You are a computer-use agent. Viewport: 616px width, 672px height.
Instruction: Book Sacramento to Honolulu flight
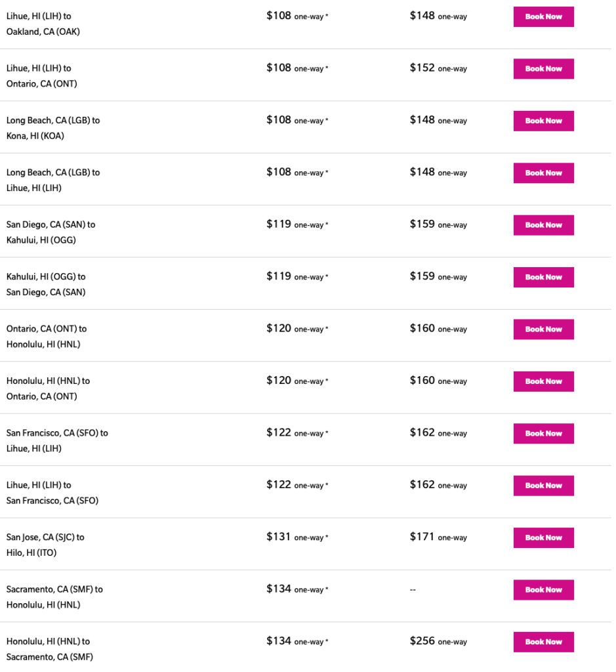(543, 590)
